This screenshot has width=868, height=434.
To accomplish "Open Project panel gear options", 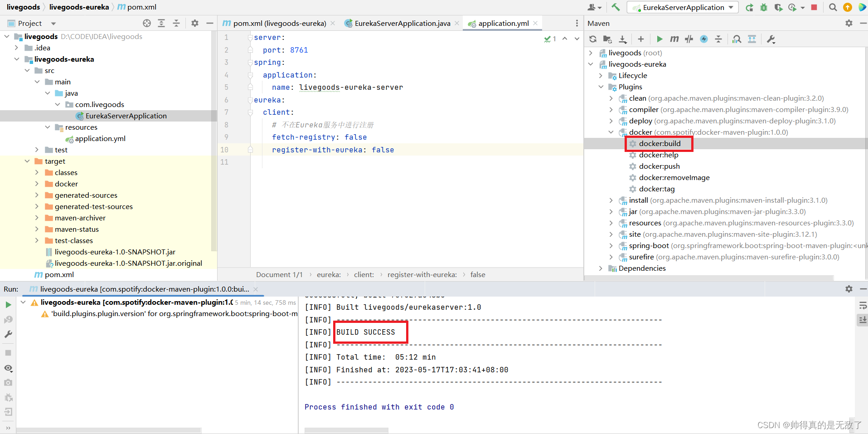I will pos(195,23).
